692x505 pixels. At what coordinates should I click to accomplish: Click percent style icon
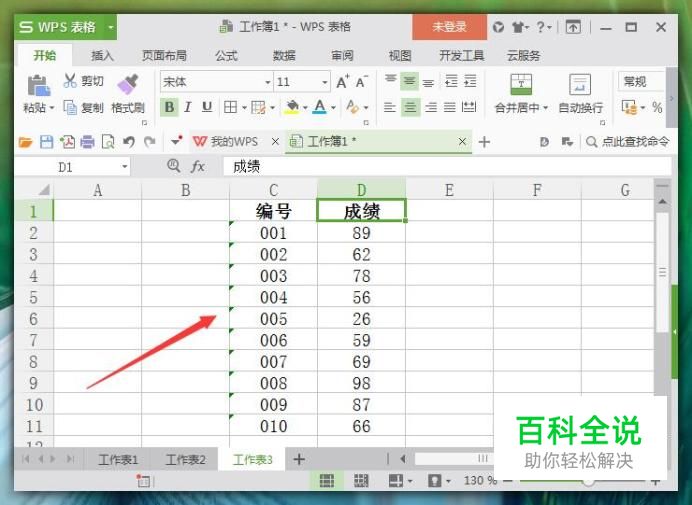pyautogui.click(x=657, y=107)
